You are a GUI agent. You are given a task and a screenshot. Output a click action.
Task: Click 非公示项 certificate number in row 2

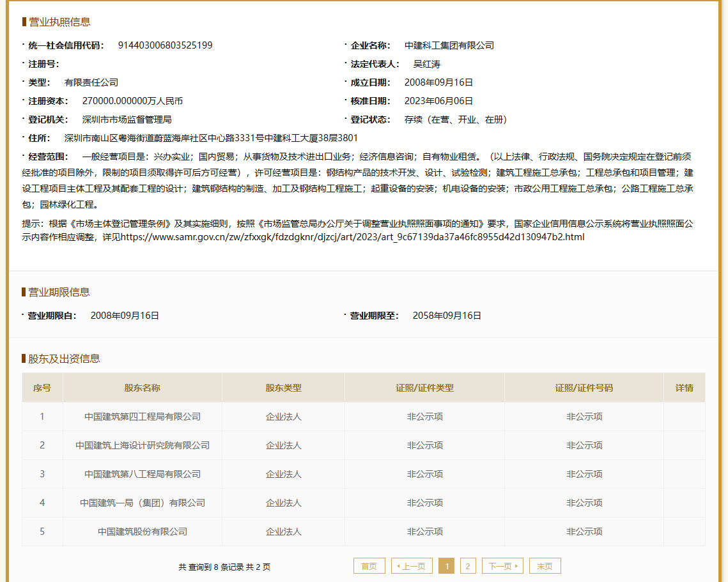coord(584,445)
